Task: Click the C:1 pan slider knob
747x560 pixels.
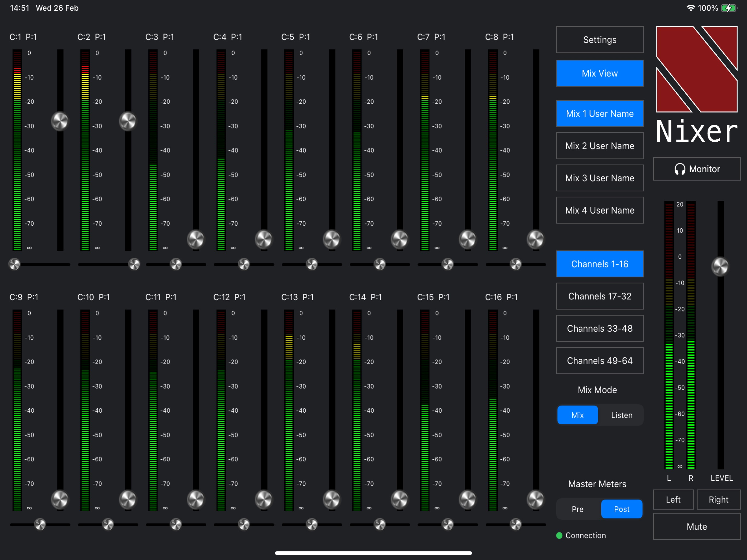Action: pos(14,264)
